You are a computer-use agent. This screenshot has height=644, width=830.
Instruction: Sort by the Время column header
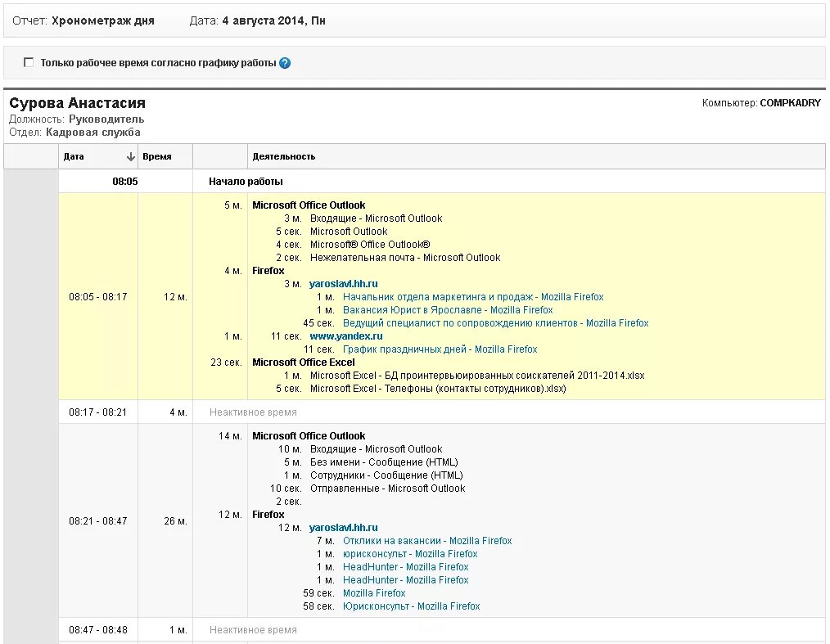[157, 156]
